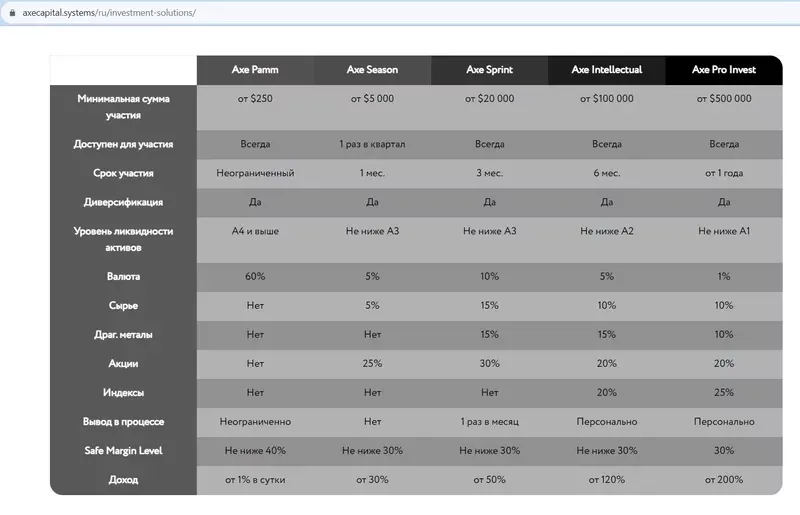Click the Axe Sprint column header
Image resolution: width=800 pixels, height=515 pixels.
click(490, 70)
